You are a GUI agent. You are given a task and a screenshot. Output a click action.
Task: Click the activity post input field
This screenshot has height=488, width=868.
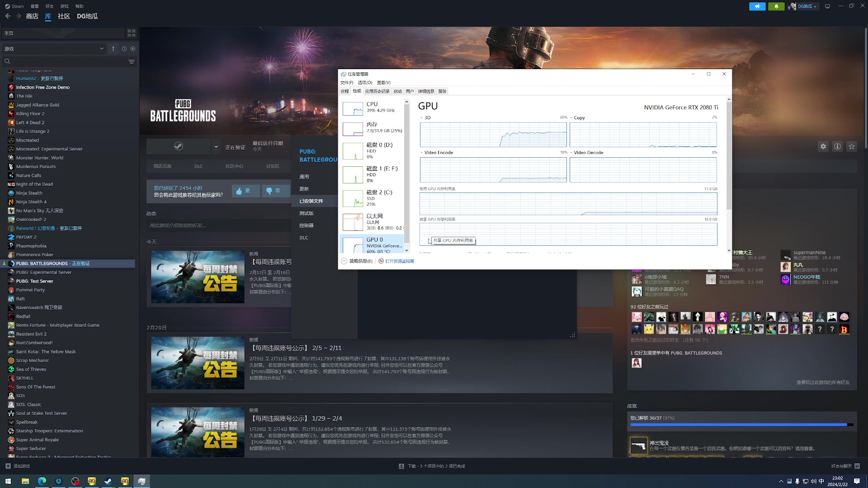tap(218, 225)
